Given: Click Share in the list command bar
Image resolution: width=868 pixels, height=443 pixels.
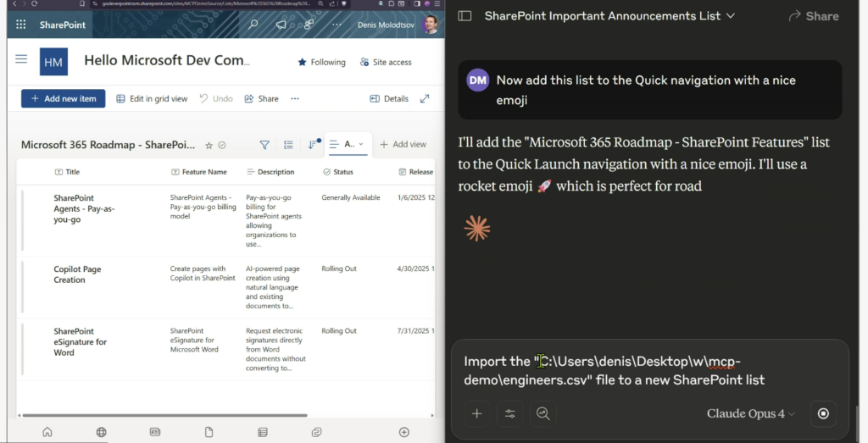Looking at the screenshot, I should [x=261, y=98].
